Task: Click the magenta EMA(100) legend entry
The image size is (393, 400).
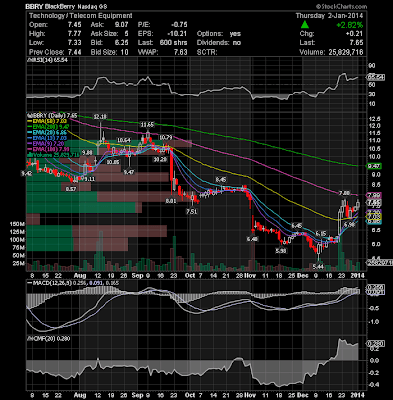Action: pyautogui.click(x=48, y=149)
